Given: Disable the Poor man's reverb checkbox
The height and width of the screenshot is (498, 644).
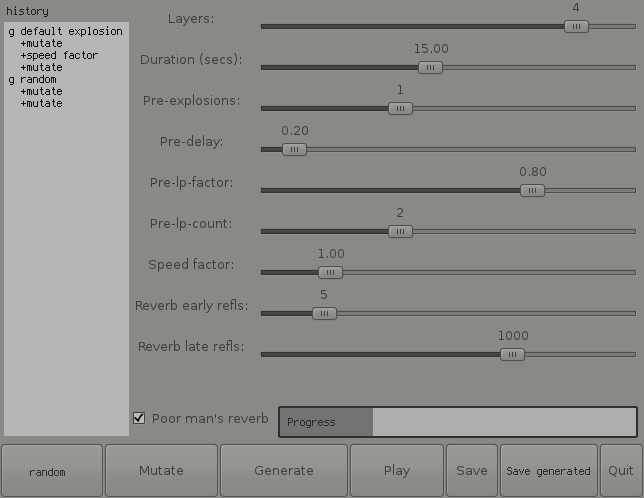Looking at the screenshot, I should point(139,418).
